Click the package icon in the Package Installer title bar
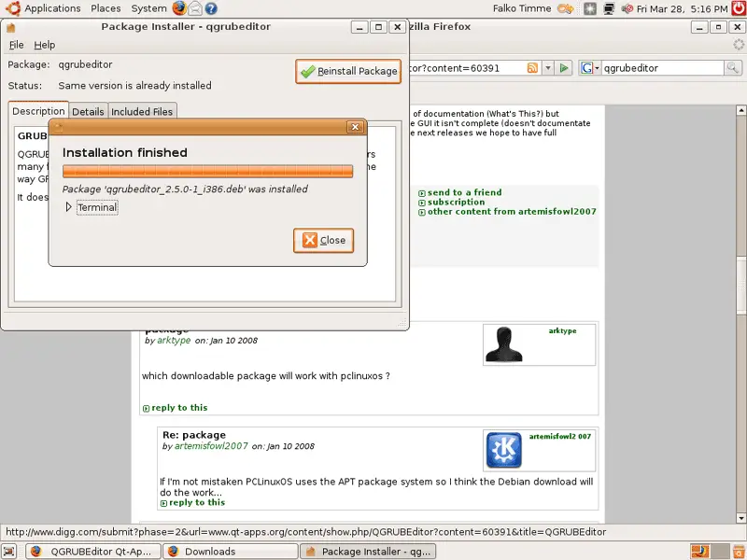This screenshot has height=560, width=747. pos(10,28)
